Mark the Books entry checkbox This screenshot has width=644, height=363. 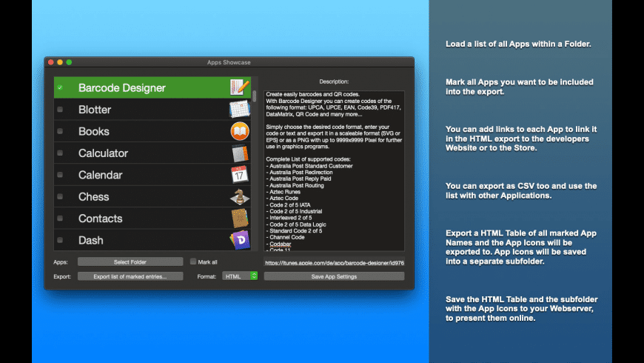tap(60, 131)
